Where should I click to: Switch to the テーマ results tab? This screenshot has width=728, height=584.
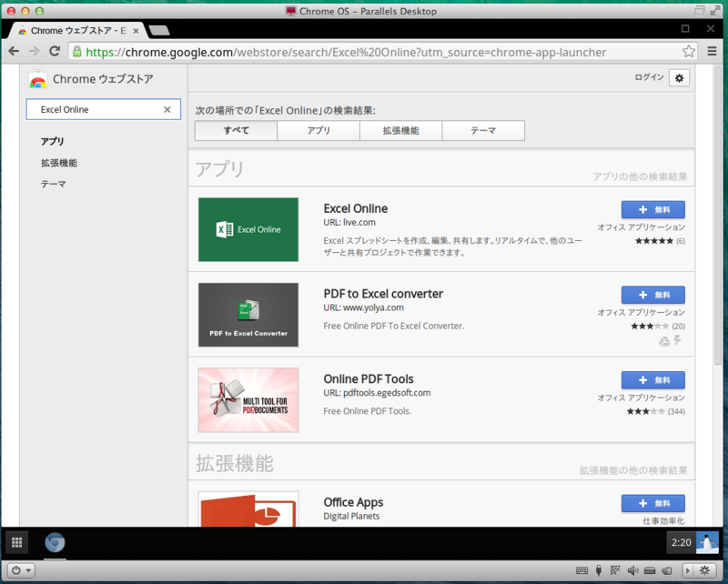coord(483,130)
